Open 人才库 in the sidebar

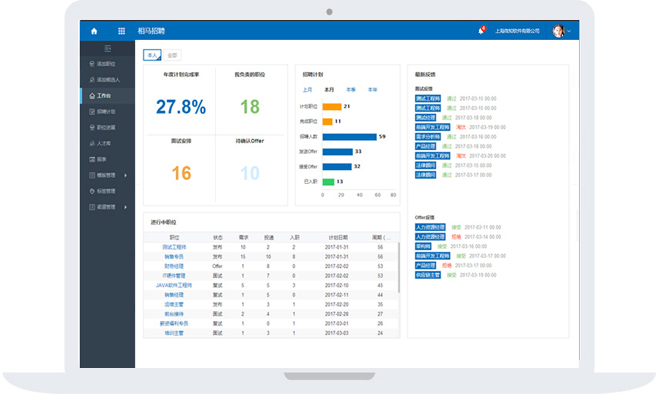[100, 144]
